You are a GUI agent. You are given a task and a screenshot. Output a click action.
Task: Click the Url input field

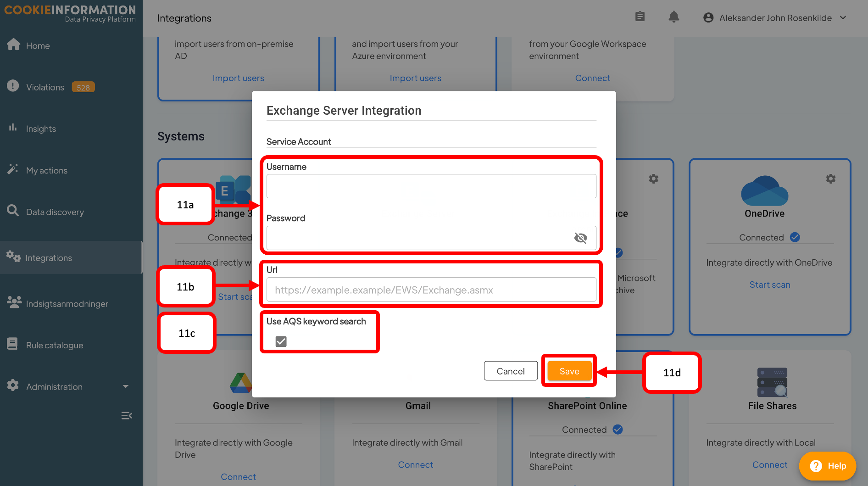(x=431, y=290)
